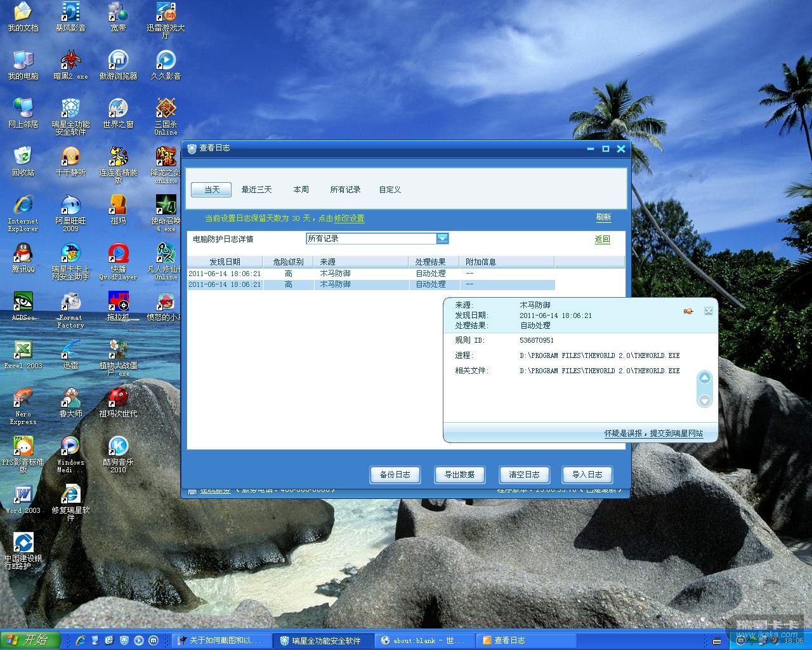This screenshot has width=812, height=650.
Task: Select the Nero Express desktop icon
Action: [x=23, y=406]
